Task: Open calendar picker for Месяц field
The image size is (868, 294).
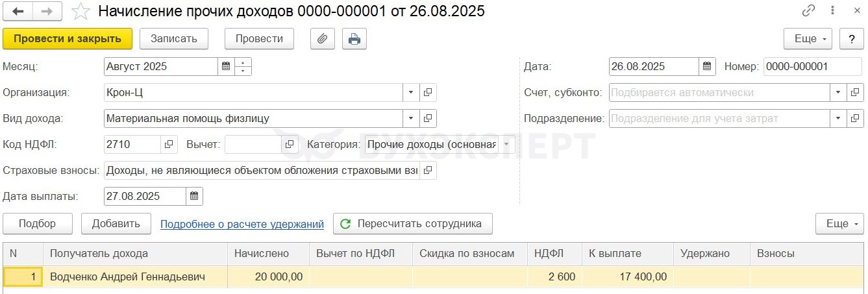Action: point(226,67)
